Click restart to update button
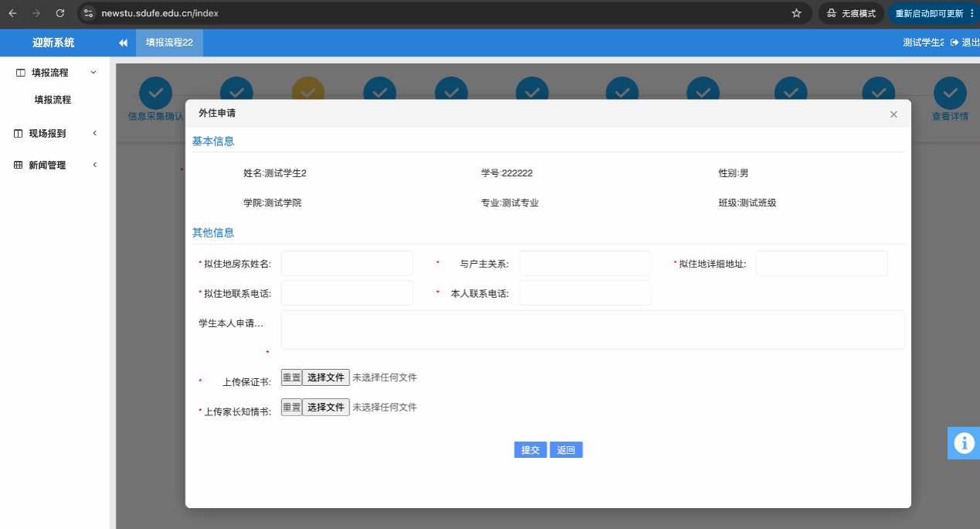 pyautogui.click(x=933, y=13)
